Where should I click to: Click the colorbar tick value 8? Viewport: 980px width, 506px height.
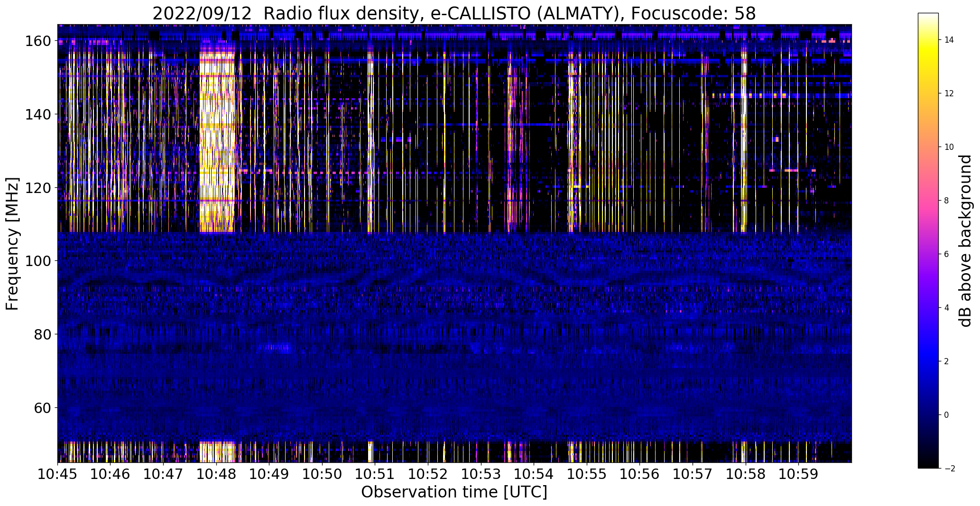(946, 201)
